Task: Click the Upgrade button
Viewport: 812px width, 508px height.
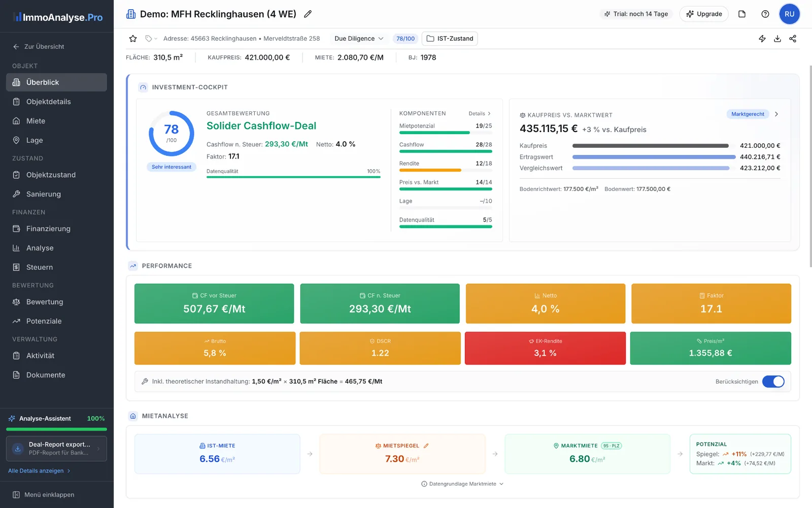Action: pyautogui.click(x=704, y=14)
